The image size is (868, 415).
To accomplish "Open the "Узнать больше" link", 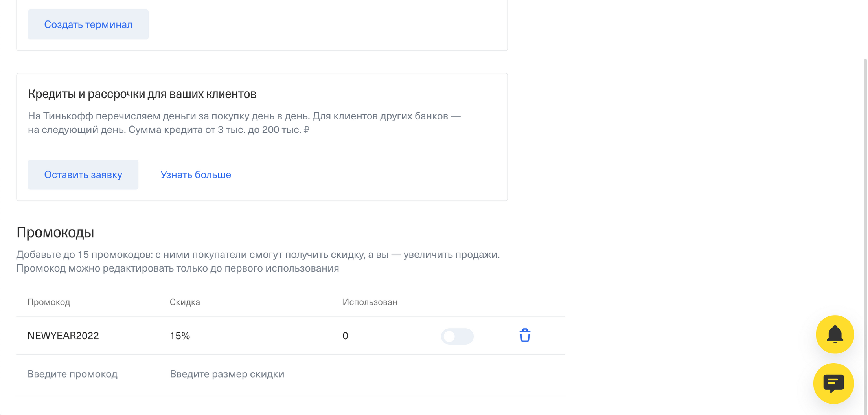I will (195, 174).
